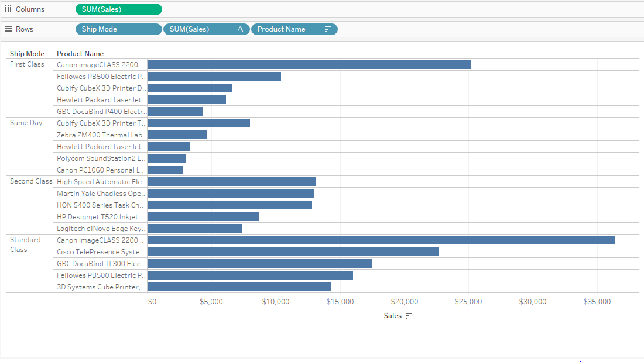Viewport: 644px width, 362px height.
Task: Select the Second Class ship mode label
Action: pyautogui.click(x=31, y=181)
